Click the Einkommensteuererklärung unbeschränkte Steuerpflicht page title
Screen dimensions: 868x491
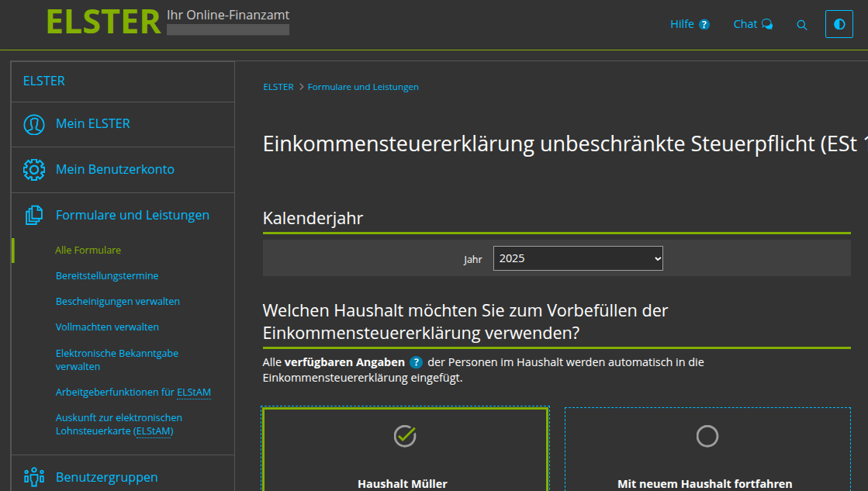tap(565, 144)
